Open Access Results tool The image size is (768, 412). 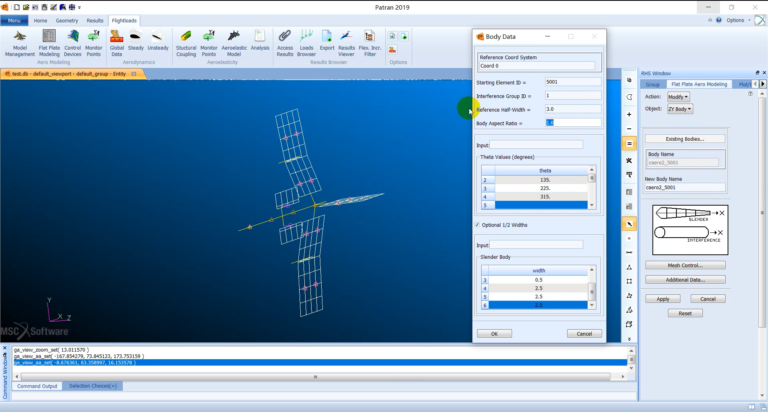pos(285,44)
